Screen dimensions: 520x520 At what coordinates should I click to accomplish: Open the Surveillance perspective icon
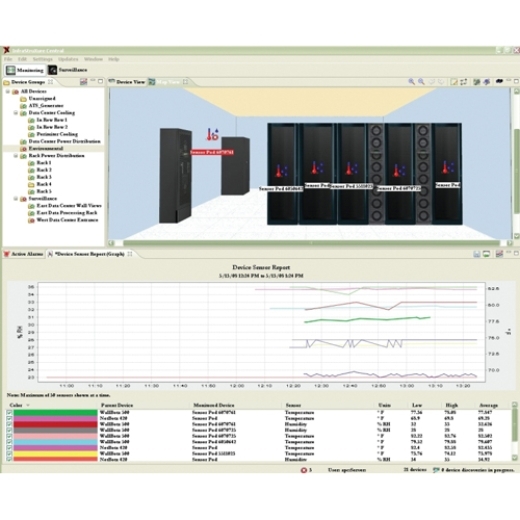click(53, 70)
